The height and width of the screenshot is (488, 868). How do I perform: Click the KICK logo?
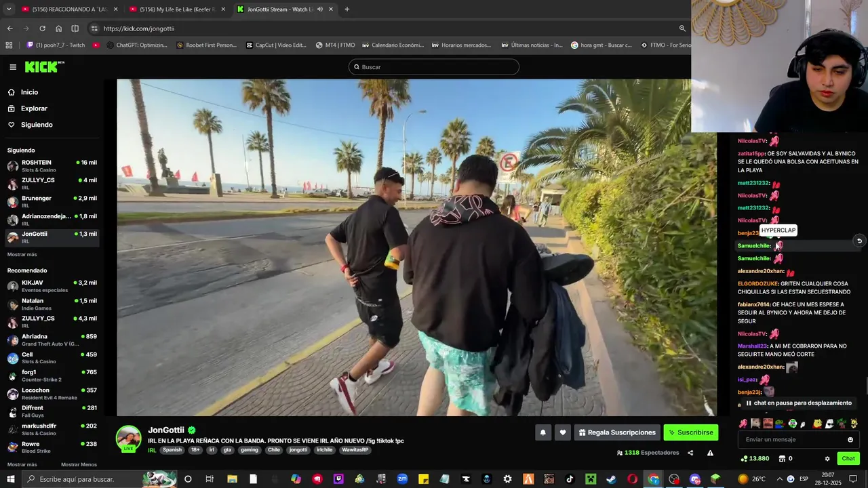coord(44,66)
